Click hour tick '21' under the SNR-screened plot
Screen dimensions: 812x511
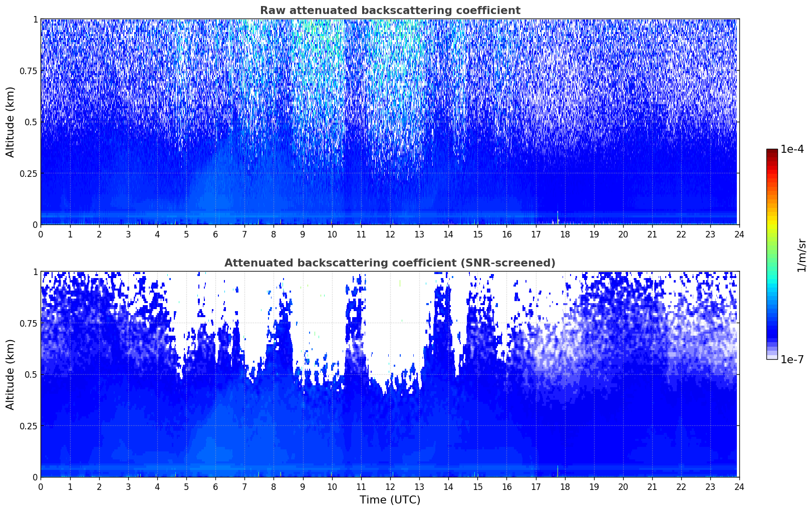pos(652,486)
